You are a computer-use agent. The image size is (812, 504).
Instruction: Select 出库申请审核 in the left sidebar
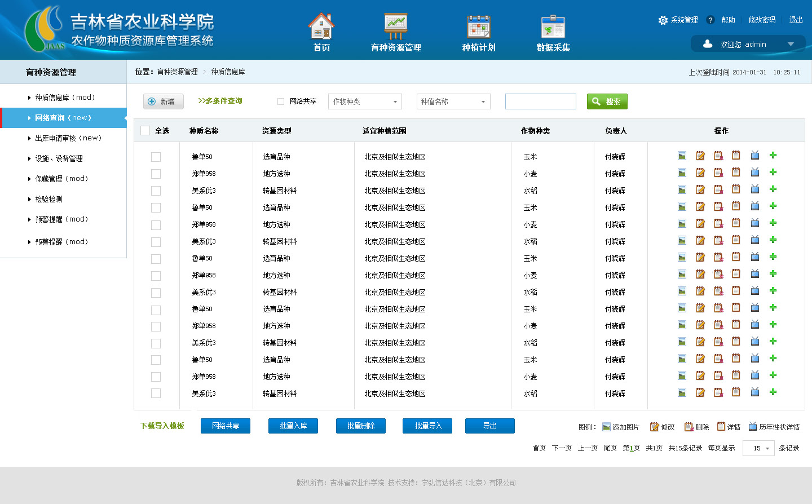[68, 138]
